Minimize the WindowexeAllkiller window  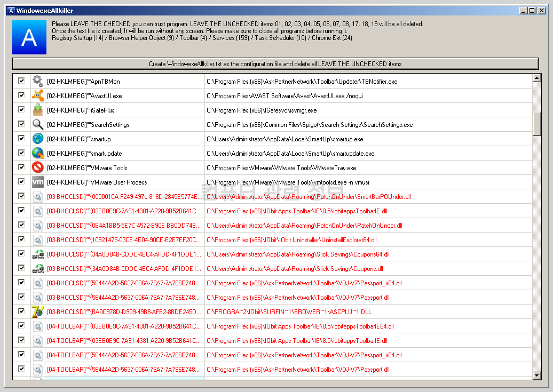tap(523, 11)
